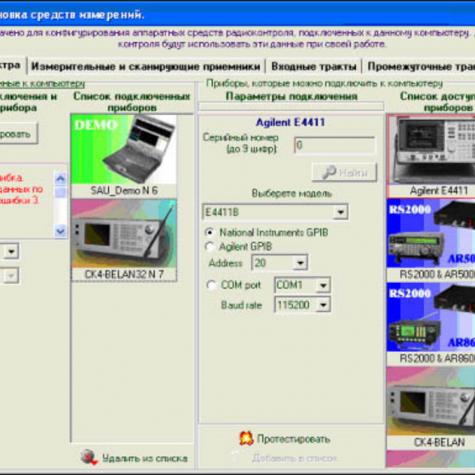Switch to Измерительные и сканирующие приемники tab
This screenshot has height=475, width=475.
[146, 66]
